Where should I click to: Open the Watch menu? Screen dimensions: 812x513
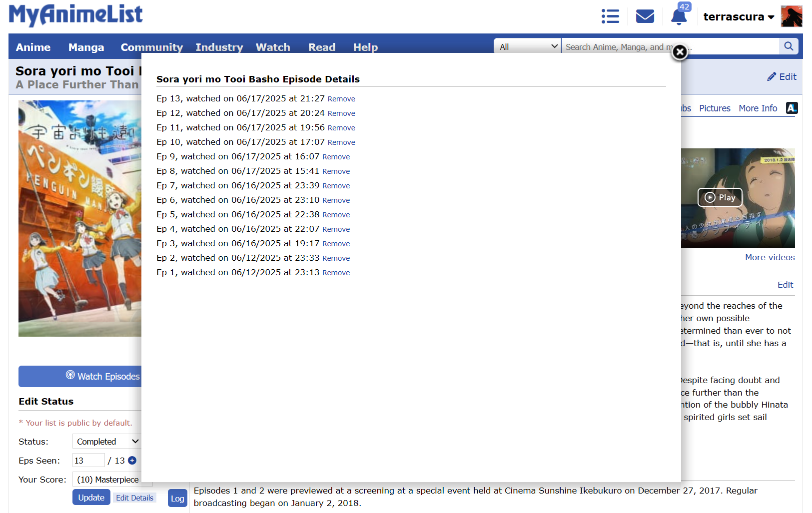pos(273,47)
